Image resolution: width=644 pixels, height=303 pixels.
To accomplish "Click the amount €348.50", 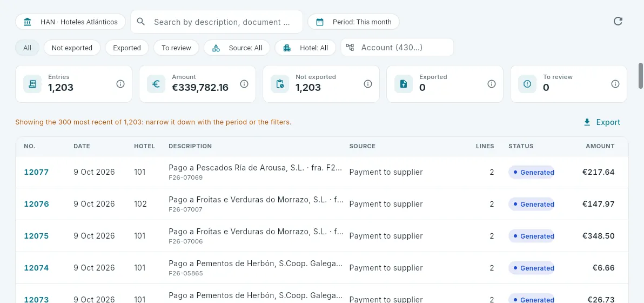I will [x=599, y=236].
